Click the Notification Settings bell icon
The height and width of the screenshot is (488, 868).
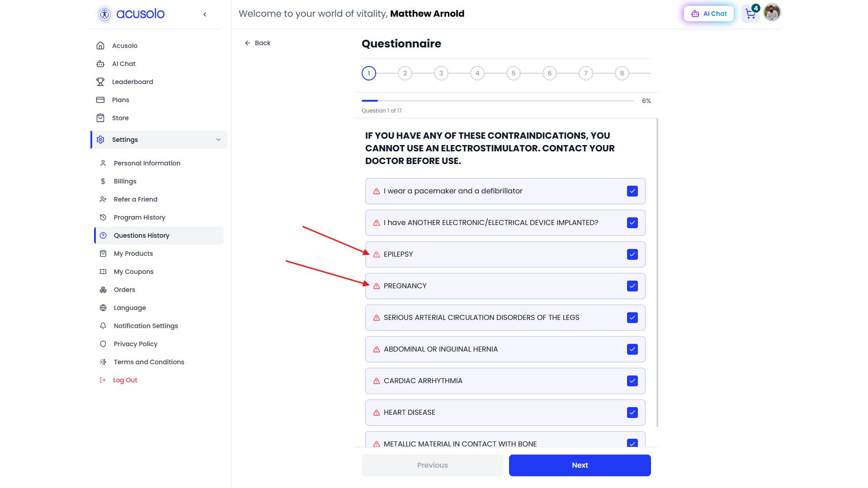click(103, 326)
